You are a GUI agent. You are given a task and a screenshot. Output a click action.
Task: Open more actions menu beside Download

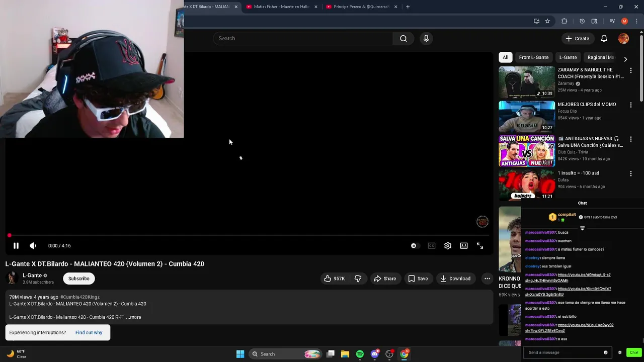(x=487, y=279)
